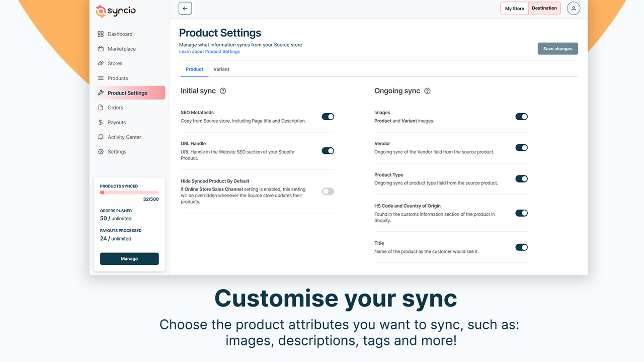
Task: Toggle Product Type sync switch
Action: tap(522, 179)
